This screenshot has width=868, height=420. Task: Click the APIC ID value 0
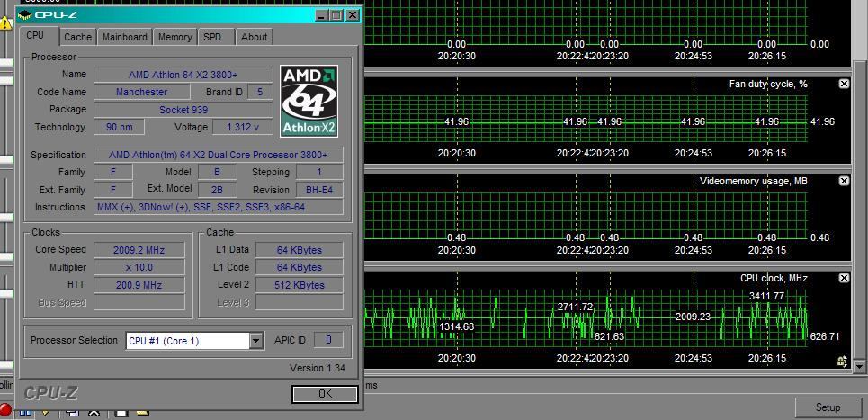(x=328, y=340)
